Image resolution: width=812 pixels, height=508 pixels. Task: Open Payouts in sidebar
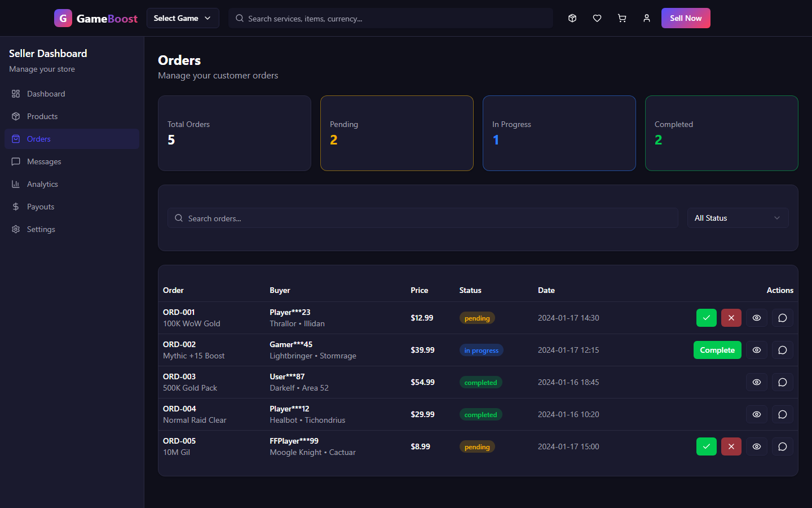(x=72, y=207)
